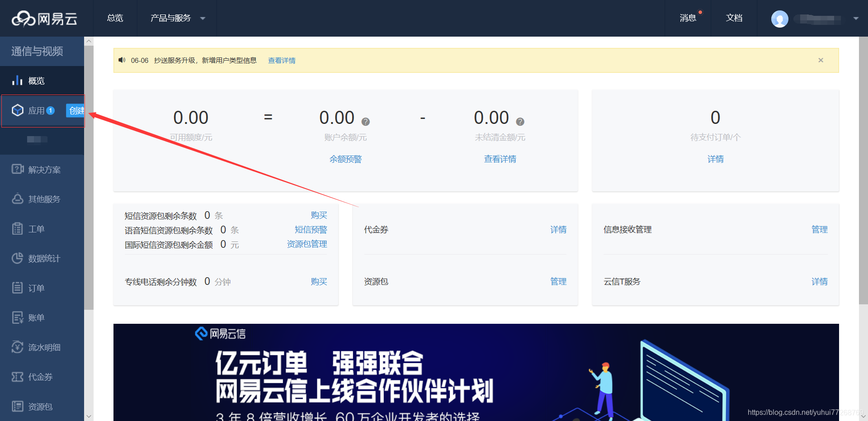Click 账单 sidebar label

pos(36,318)
